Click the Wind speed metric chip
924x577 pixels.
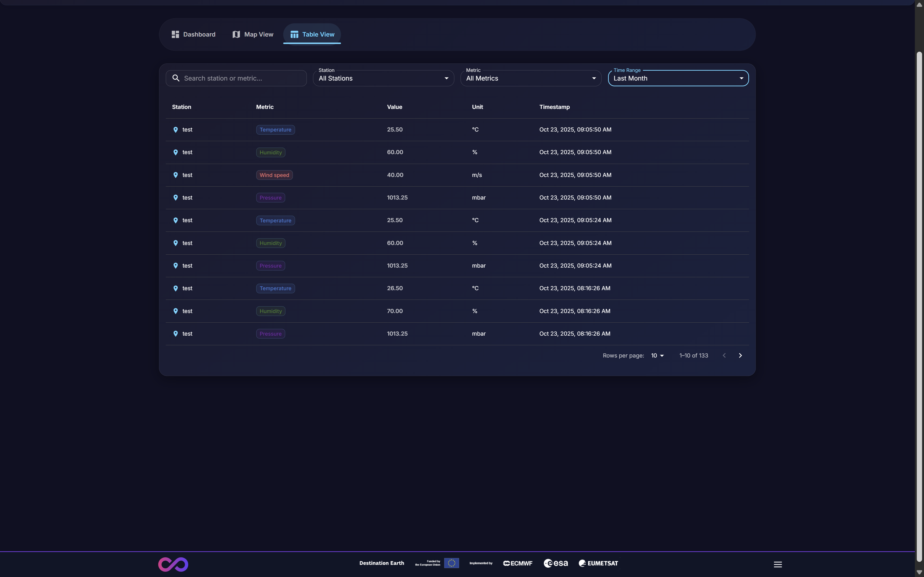click(x=274, y=175)
